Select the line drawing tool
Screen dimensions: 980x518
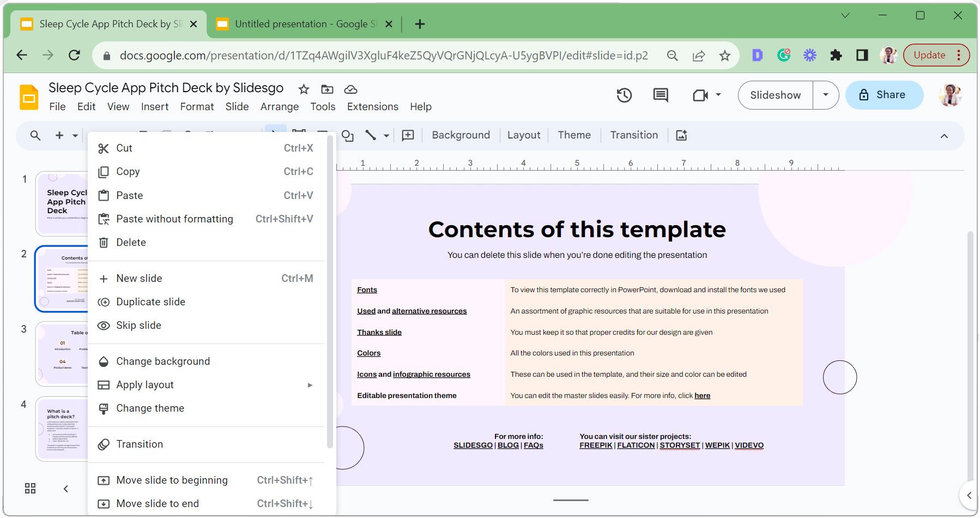(370, 135)
